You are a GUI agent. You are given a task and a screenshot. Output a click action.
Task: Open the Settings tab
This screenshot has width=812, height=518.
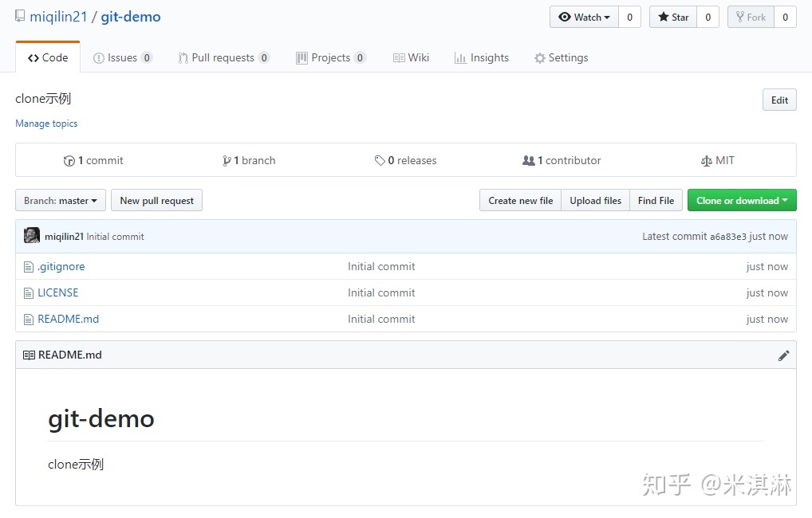(562, 57)
